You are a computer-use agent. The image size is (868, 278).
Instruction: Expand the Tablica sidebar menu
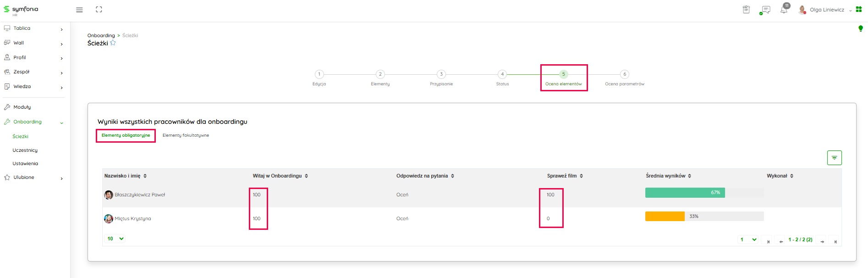(32, 28)
